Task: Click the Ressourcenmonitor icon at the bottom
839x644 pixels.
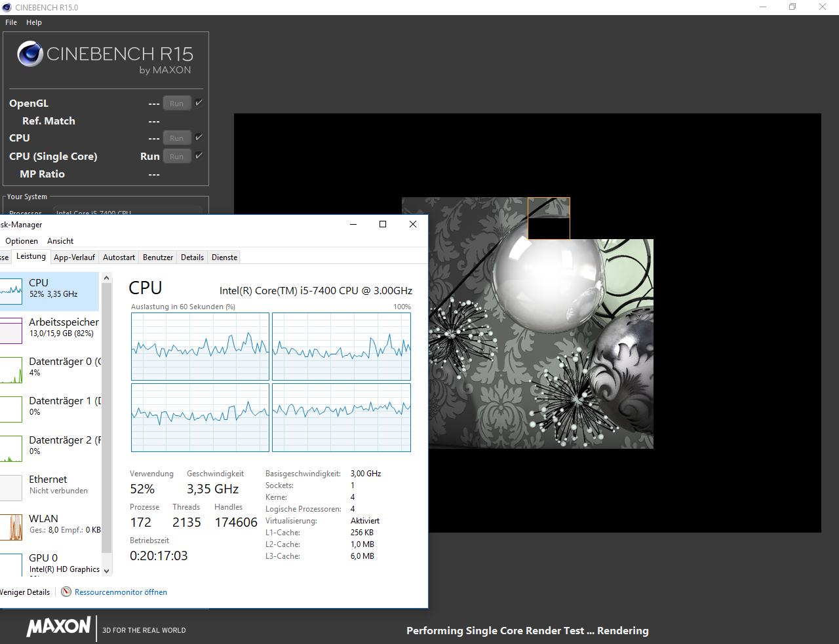Action: pos(66,592)
